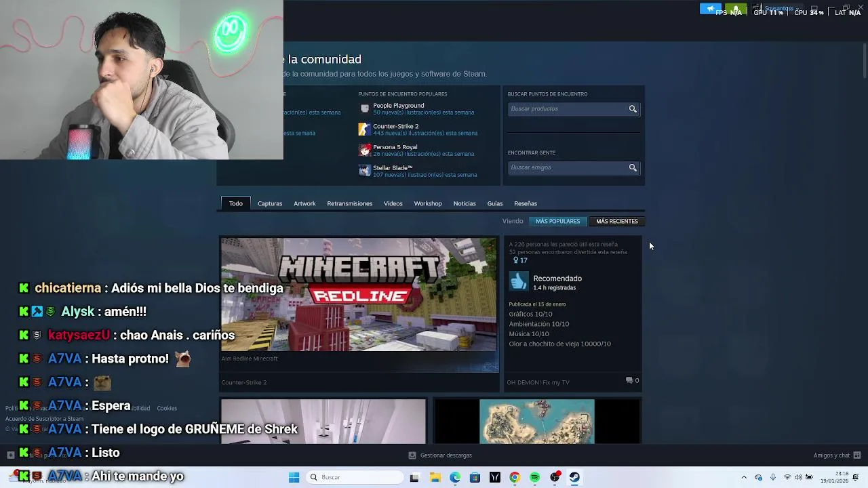Screen dimensions: 868x488
Task: Click the review comments bubble icon
Action: [629, 380]
